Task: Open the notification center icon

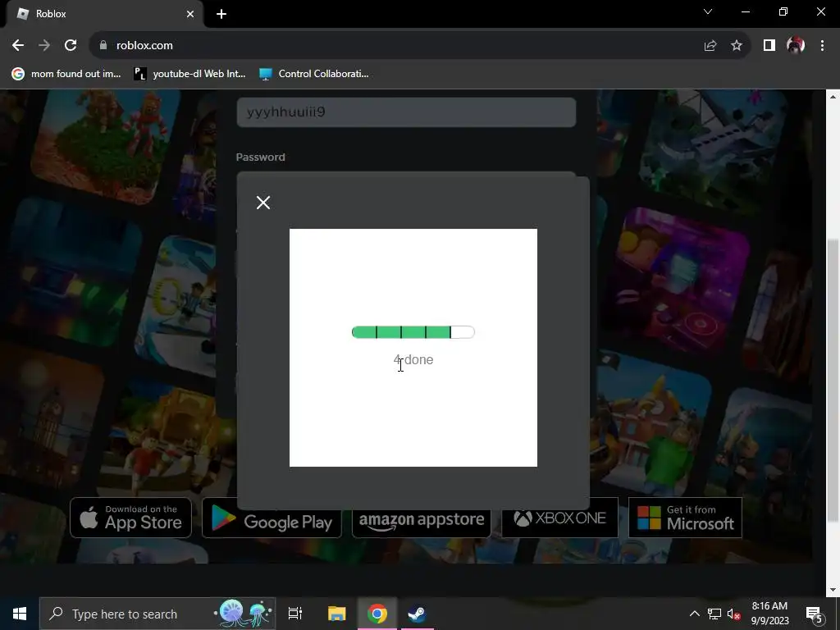Action: [x=815, y=614]
